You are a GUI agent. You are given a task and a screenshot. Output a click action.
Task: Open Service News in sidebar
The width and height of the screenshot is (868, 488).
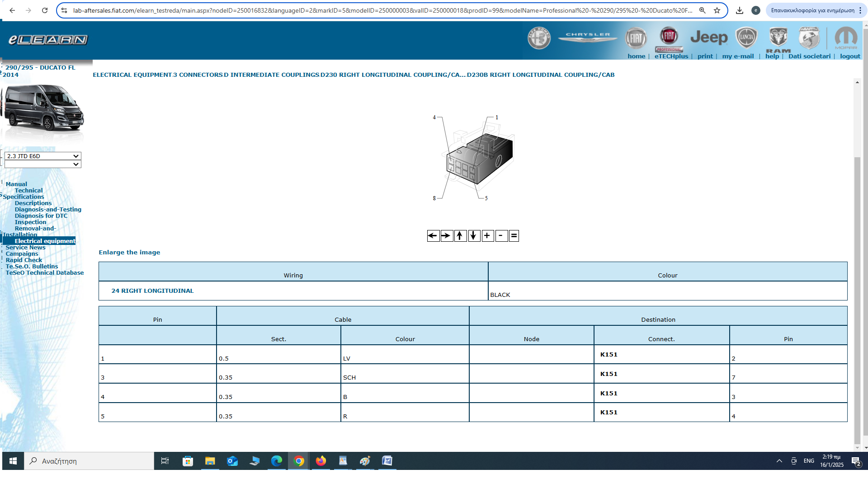tap(25, 247)
